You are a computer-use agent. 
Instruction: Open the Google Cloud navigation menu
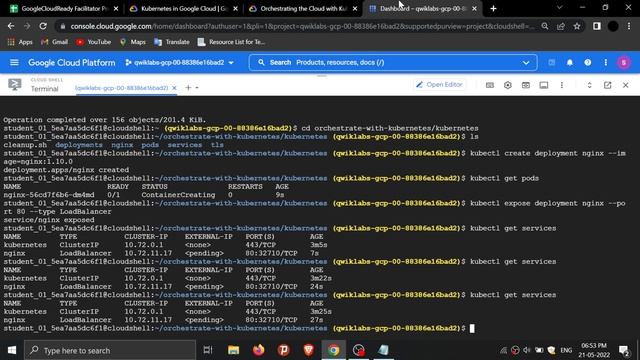pyautogui.click(x=14, y=62)
